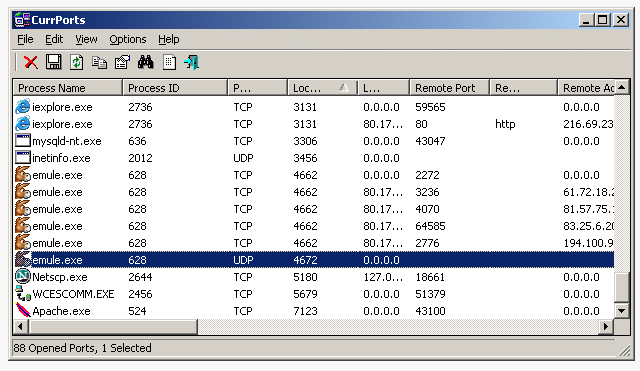This screenshot has width=640, height=371.
Task: Open the Edit menu
Action: [54, 39]
